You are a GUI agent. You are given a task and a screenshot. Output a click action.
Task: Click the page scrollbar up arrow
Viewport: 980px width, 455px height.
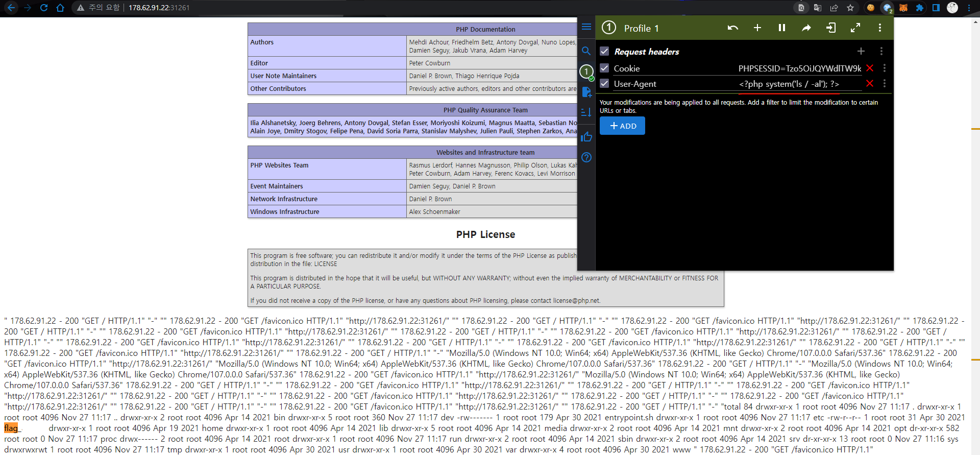point(976,21)
